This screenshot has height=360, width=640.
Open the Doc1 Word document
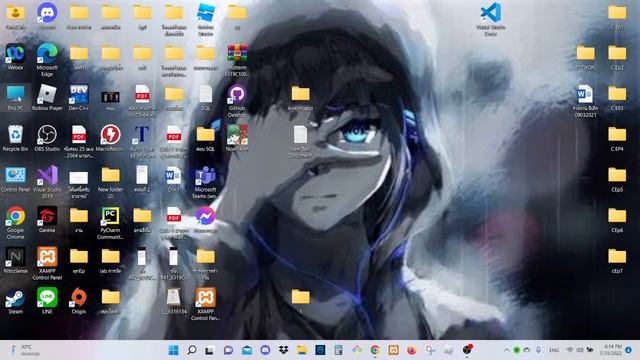(x=173, y=179)
